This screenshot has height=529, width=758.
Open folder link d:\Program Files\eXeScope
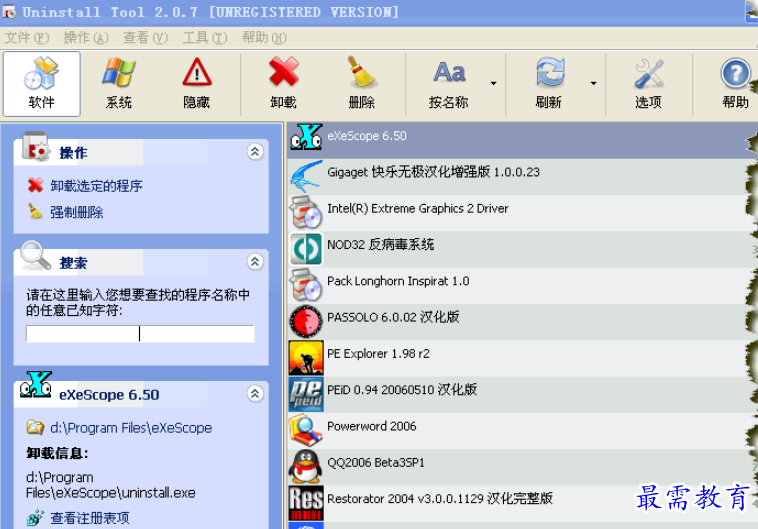[x=131, y=428]
